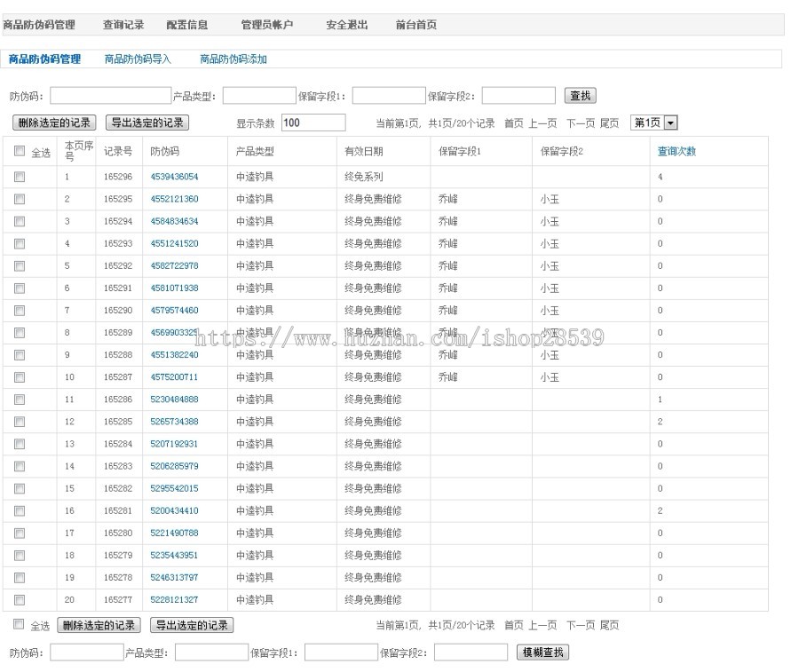Viewport: 799px width, 672px height.
Task: Check the row for record 165291
Action: pos(20,289)
